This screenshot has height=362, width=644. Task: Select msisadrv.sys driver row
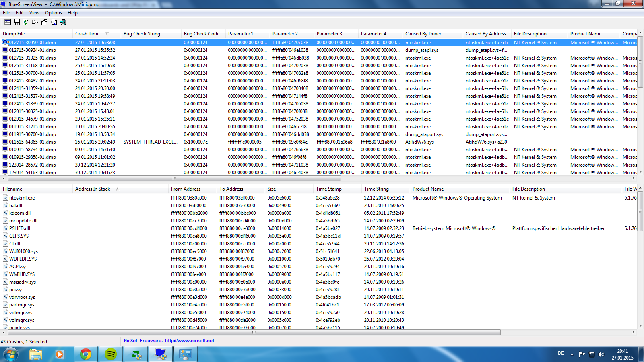(x=318, y=282)
